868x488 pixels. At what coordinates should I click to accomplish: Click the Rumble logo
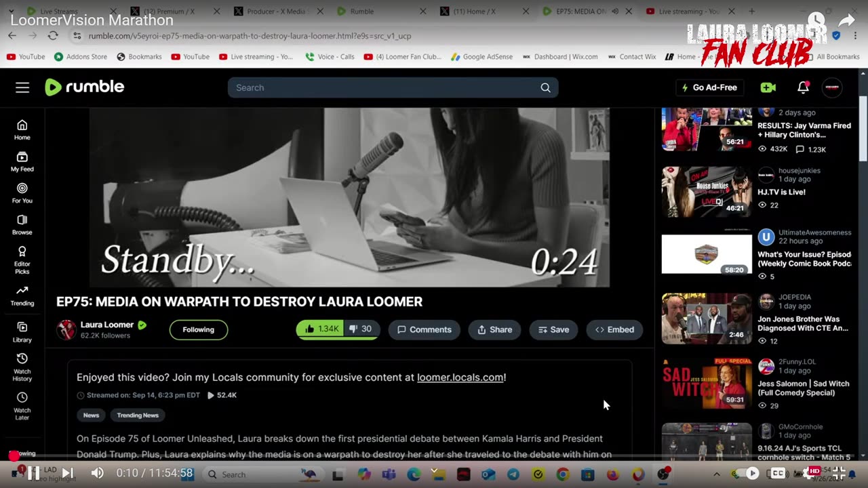[84, 87]
